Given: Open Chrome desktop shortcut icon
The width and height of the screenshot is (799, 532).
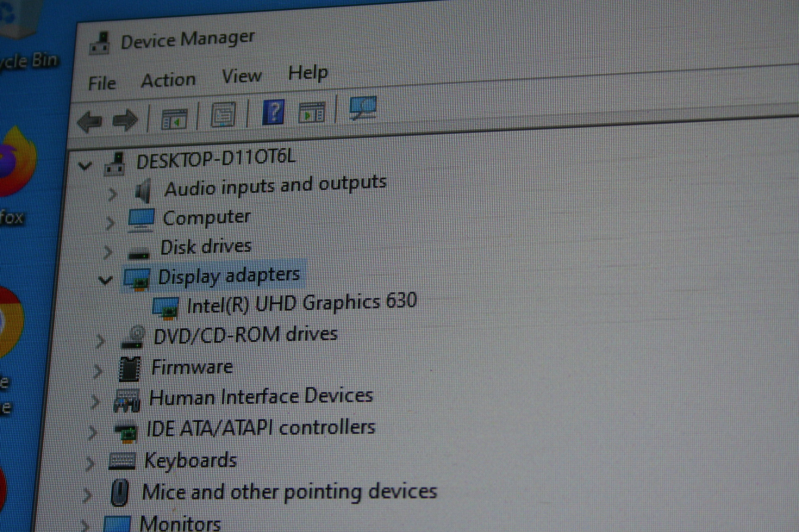Looking at the screenshot, I should click(x=11, y=322).
